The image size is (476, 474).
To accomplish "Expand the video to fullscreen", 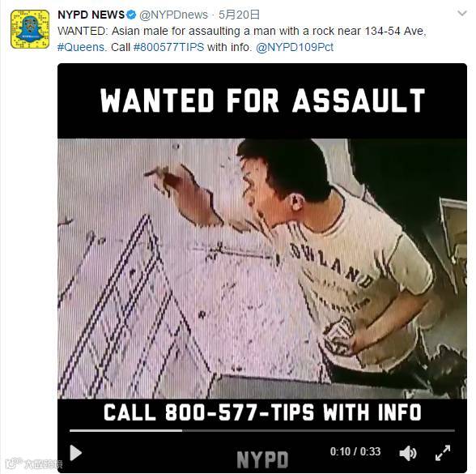I will coord(443,453).
